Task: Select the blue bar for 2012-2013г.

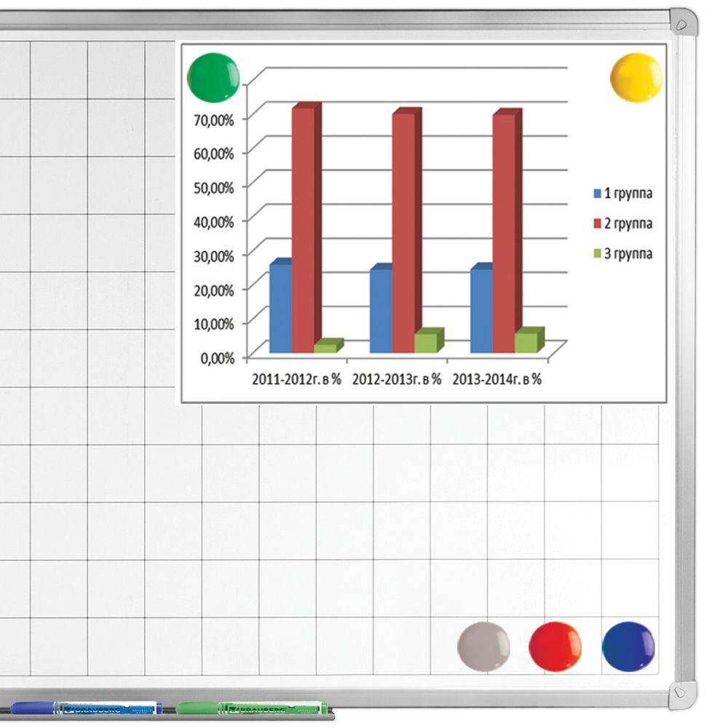Action: (x=381, y=311)
